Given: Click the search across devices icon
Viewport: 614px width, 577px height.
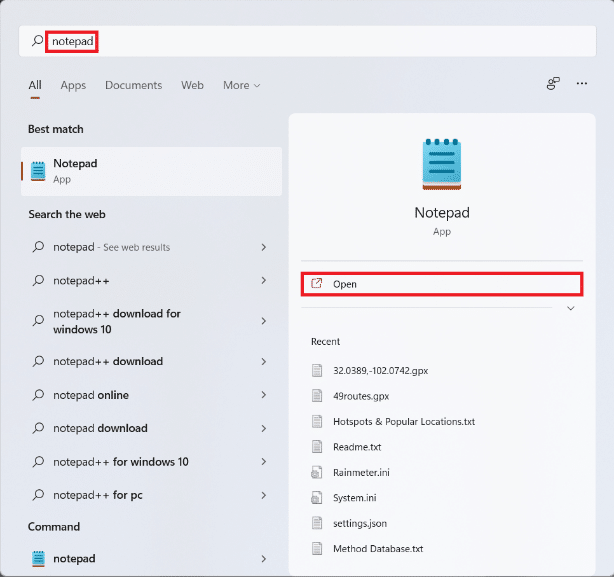Looking at the screenshot, I should point(552,85).
